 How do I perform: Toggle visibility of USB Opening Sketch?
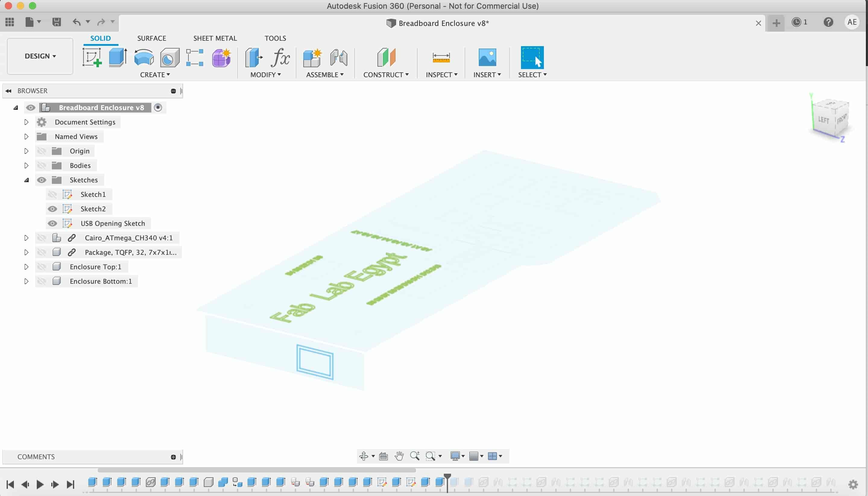pyautogui.click(x=52, y=223)
